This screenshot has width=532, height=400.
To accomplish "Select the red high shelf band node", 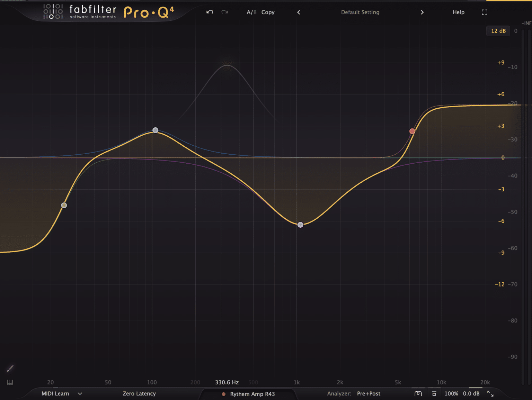I will pos(412,131).
